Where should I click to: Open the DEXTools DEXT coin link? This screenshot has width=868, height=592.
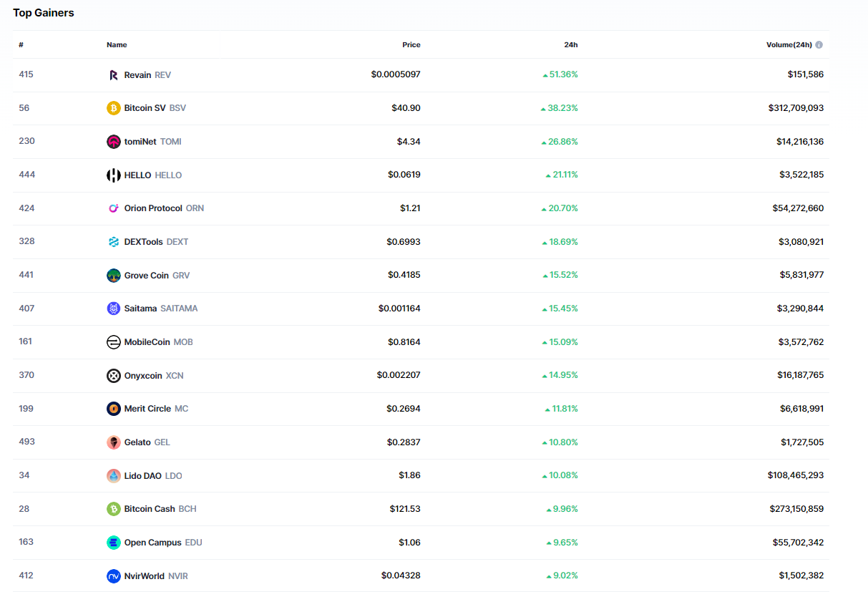click(x=147, y=242)
